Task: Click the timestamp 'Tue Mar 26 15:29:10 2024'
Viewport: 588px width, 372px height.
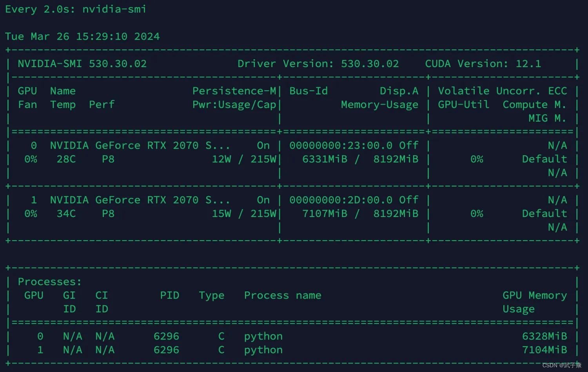Action: point(82,36)
